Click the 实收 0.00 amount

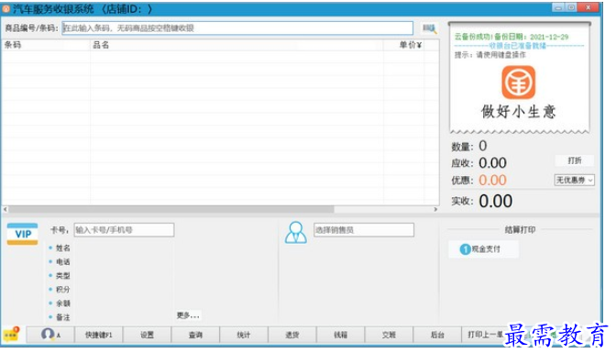(495, 202)
